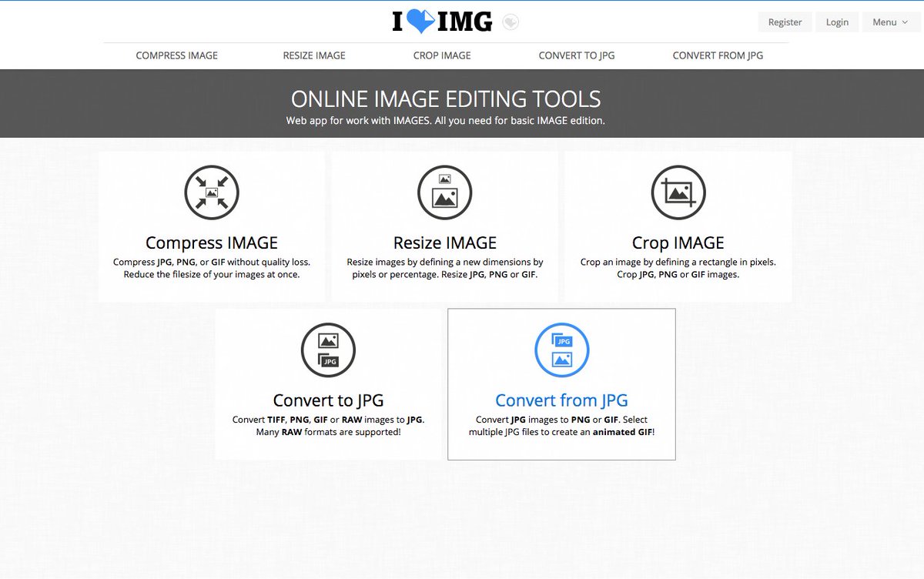Screen dimensions: 924x579
Task: Open the blue Convert from JPG title
Action: click(x=561, y=400)
